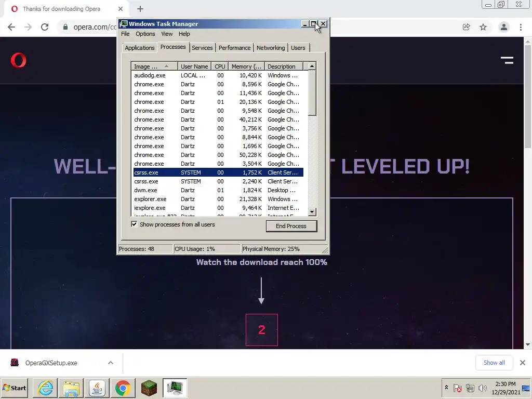The width and height of the screenshot is (532, 399).
Task: Click the OperaGXSetup.exe file icon
Action: click(15, 363)
